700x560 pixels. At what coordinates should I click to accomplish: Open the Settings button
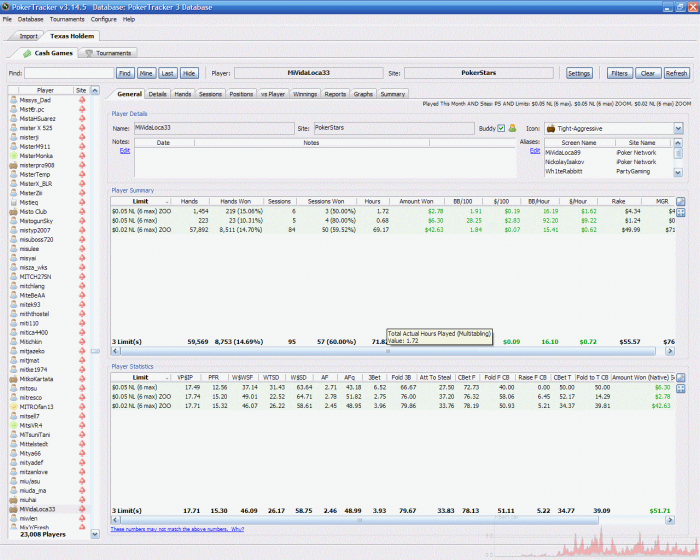[x=579, y=73]
